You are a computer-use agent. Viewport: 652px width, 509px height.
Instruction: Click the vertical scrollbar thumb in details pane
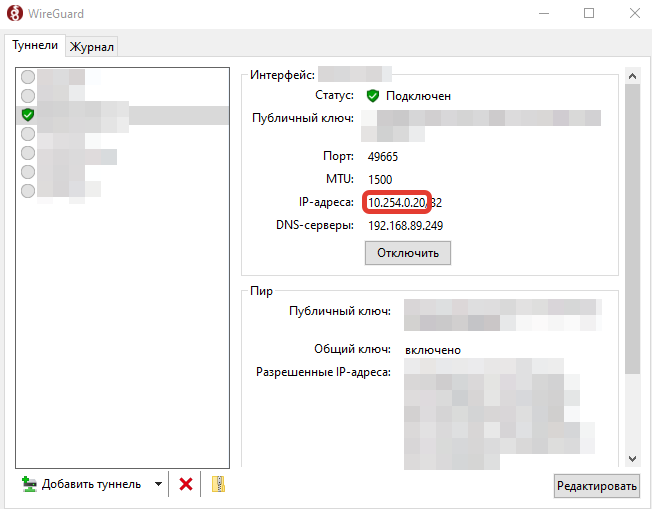coord(632,229)
